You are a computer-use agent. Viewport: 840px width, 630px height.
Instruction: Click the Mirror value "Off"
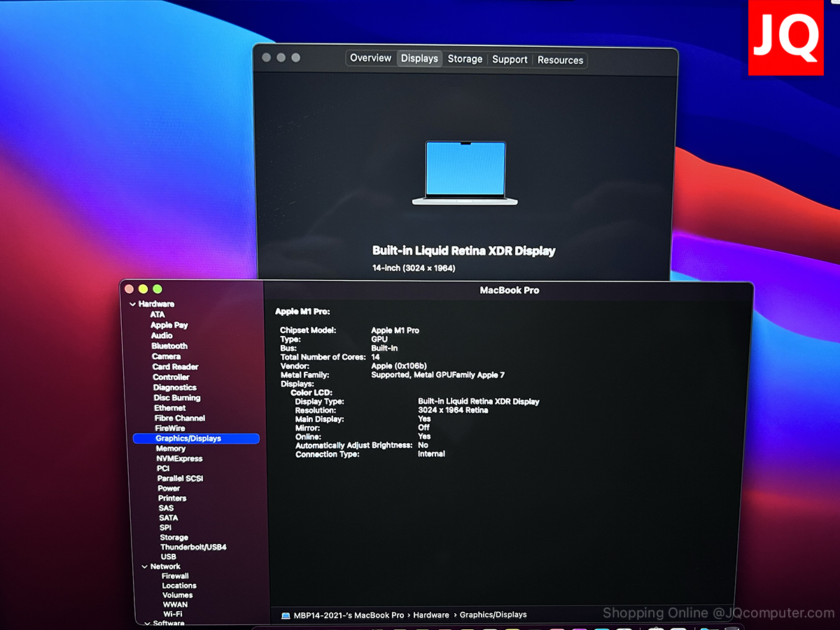point(423,428)
